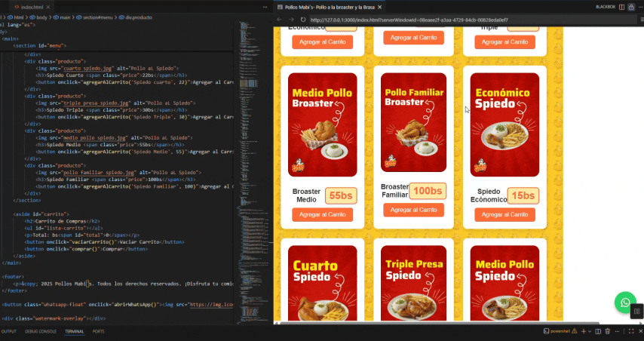Add Spiedo Ecónomico to the cart
This screenshot has height=341, width=644.
[504, 214]
